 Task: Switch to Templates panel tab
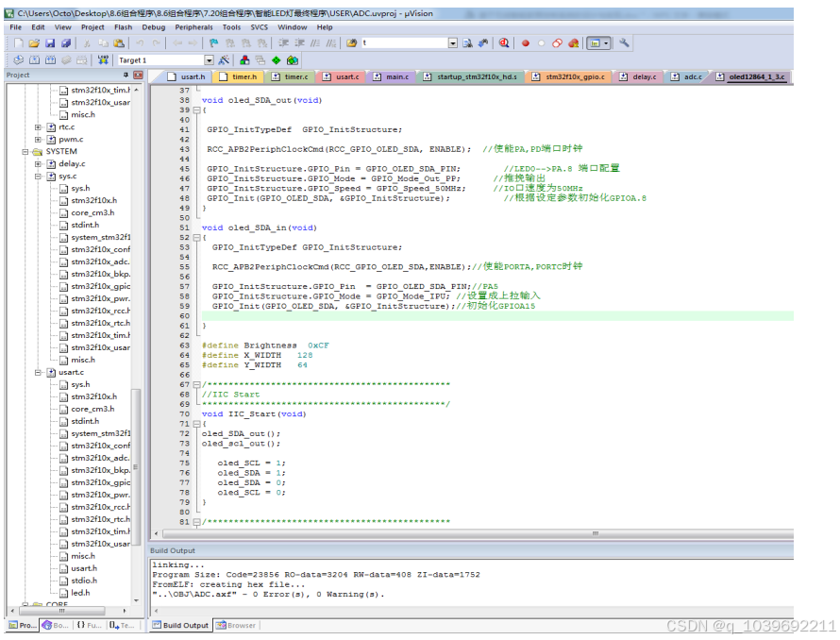coord(122,626)
